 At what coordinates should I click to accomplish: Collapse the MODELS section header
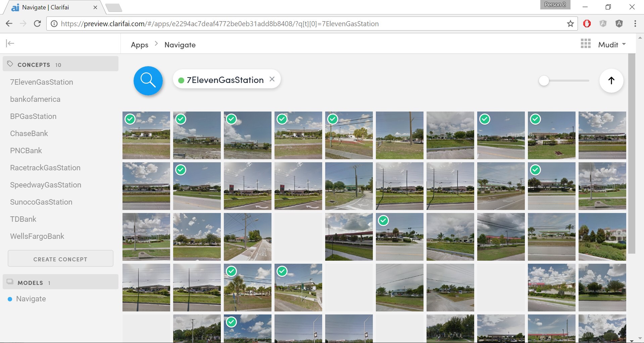60,282
